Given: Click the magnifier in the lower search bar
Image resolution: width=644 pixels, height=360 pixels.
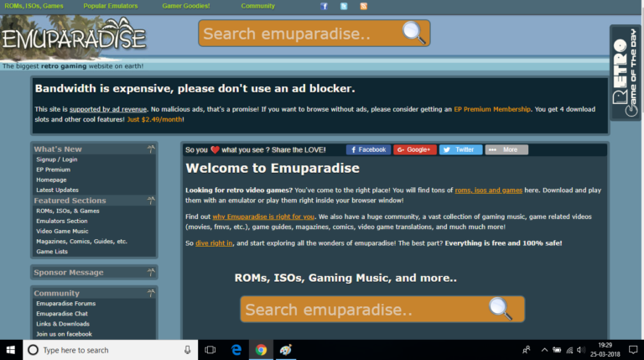Looking at the screenshot, I should tap(501, 309).
